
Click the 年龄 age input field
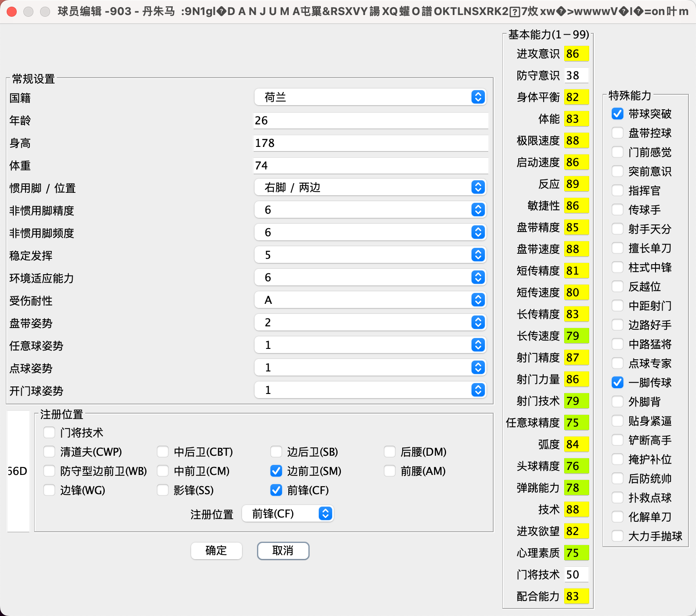click(x=371, y=121)
